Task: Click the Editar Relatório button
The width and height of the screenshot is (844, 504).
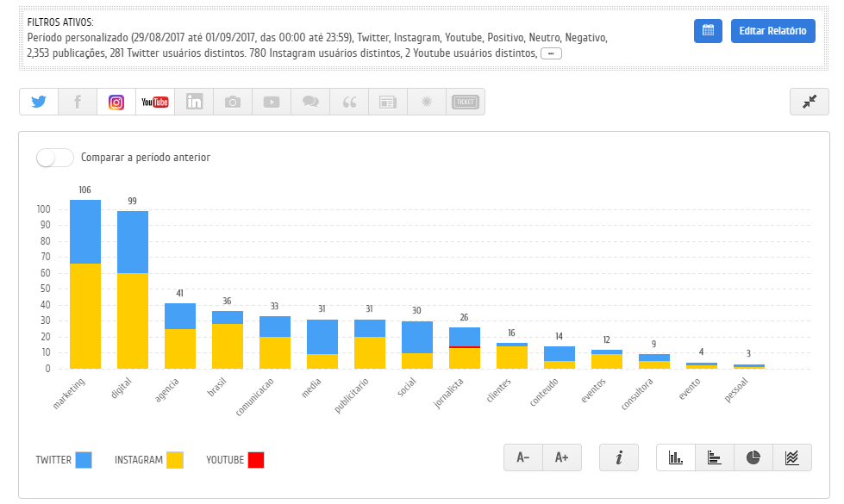Action: pyautogui.click(x=772, y=31)
